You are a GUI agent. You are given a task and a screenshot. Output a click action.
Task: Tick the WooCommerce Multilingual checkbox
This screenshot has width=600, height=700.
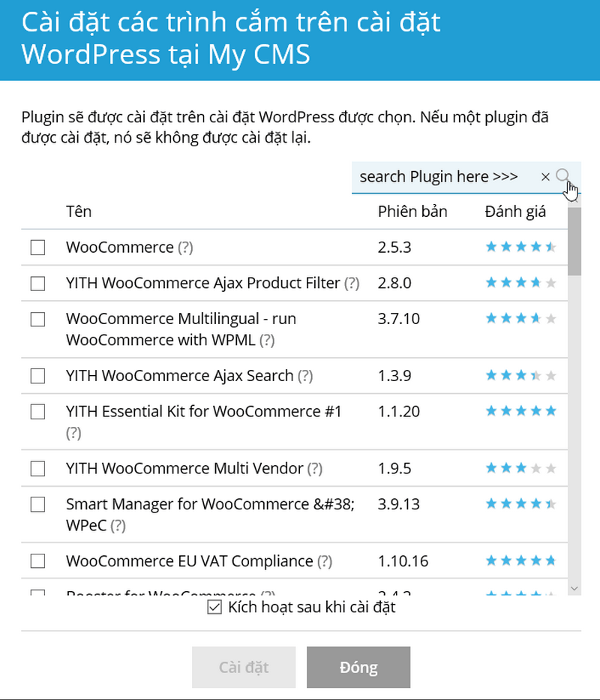[37, 320]
